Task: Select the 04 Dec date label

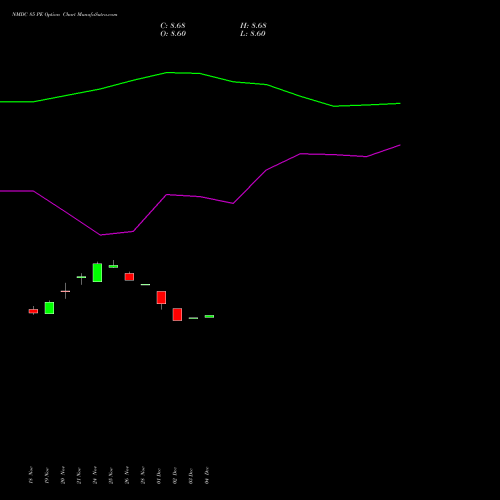Action: point(207,475)
